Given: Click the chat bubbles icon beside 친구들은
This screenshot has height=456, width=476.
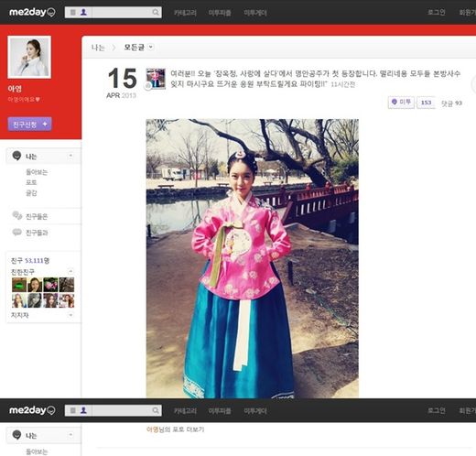Looking at the screenshot, I should pyautogui.click(x=17, y=215).
